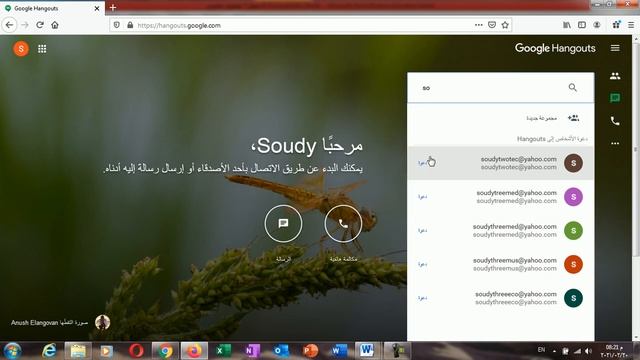The height and width of the screenshot is (360, 640).
Task: Go forward with the browser forward arrow
Action: tap(25, 25)
